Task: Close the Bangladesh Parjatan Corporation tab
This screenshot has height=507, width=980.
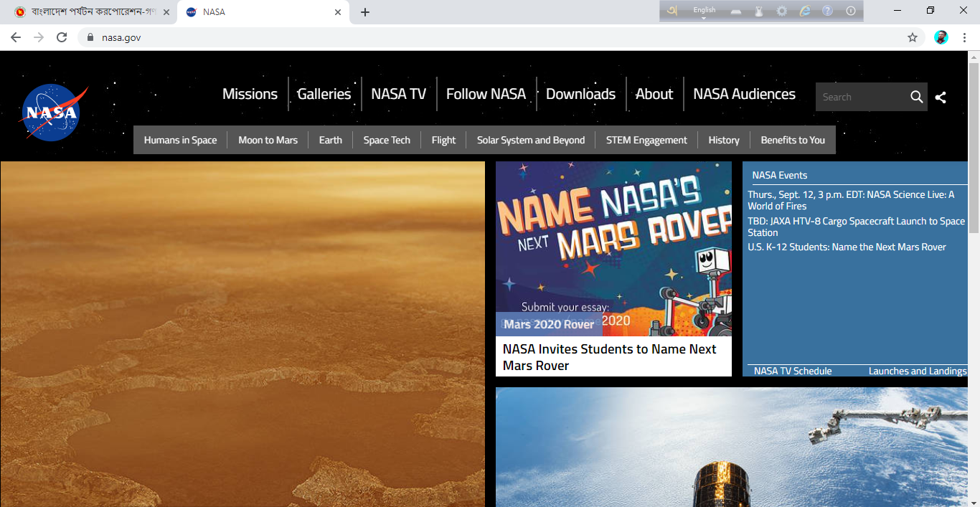Action: [x=166, y=12]
